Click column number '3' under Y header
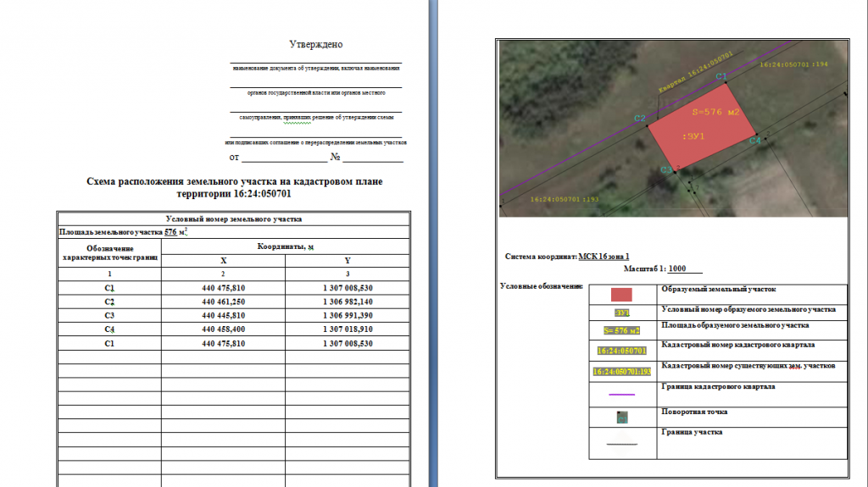868x487 pixels. [348, 274]
